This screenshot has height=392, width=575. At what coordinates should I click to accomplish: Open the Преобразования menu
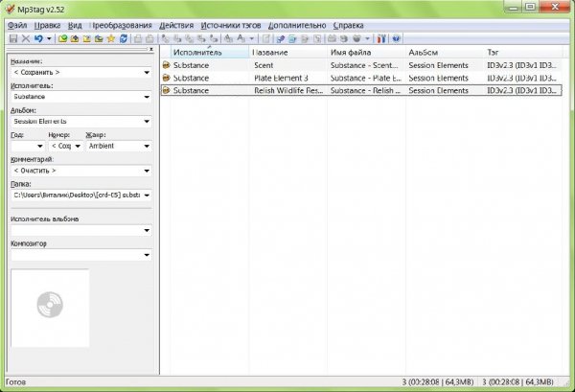pos(121,25)
